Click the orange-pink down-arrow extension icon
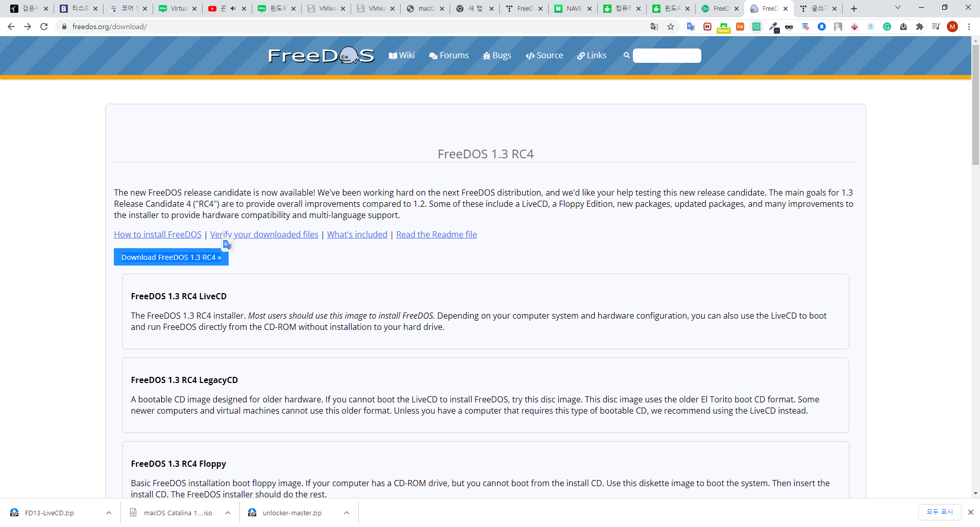This screenshot has height=527, width=980. [854, 27]
